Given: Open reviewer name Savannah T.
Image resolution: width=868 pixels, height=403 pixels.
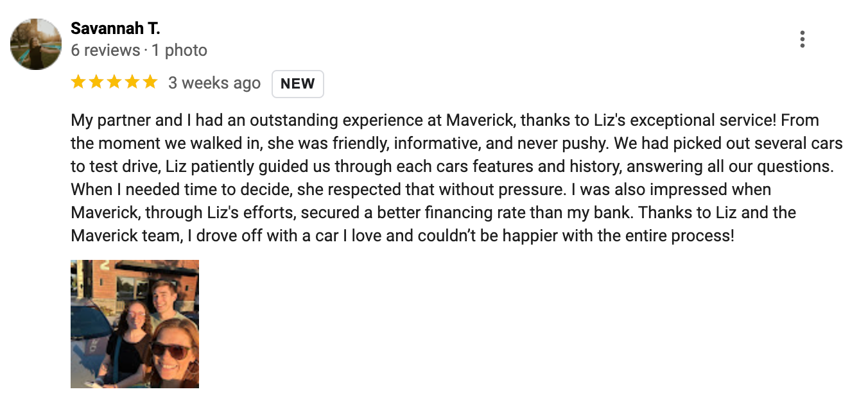Looking at the screenshot, I should tap(116, 28).
